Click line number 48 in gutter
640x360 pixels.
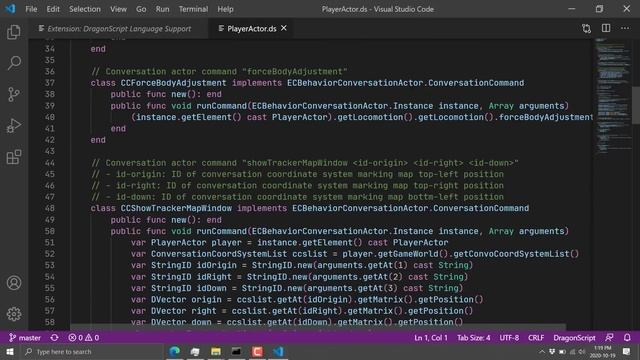(x=49, y=208)
